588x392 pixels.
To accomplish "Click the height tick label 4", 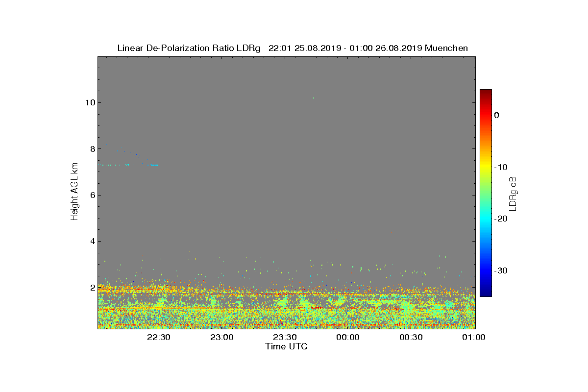I will [x=92, y=241].
